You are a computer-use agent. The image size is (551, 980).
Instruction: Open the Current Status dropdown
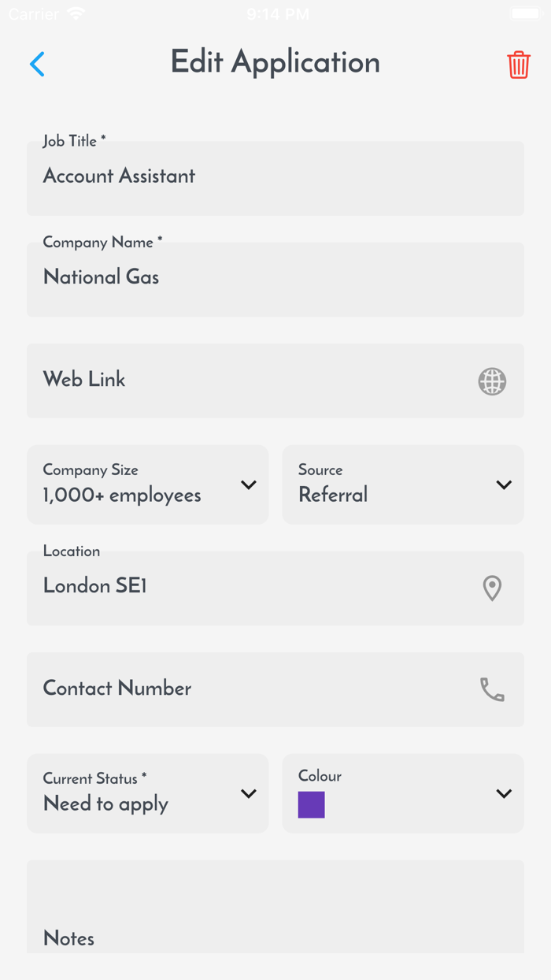(249, 793)
